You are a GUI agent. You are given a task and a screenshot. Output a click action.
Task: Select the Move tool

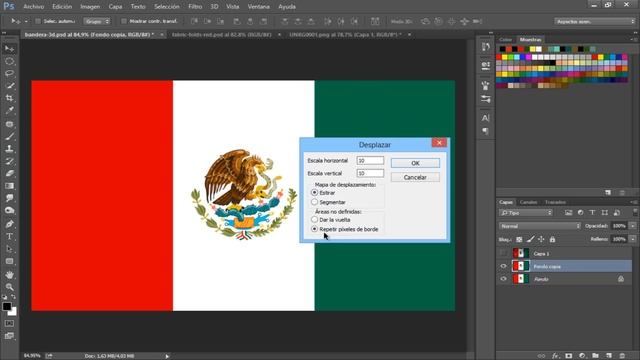click(x=9, y=49)
